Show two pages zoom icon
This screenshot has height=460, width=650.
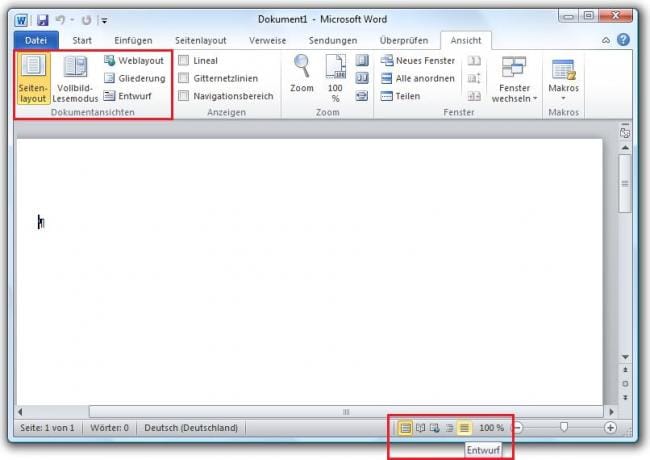[362, 78]
